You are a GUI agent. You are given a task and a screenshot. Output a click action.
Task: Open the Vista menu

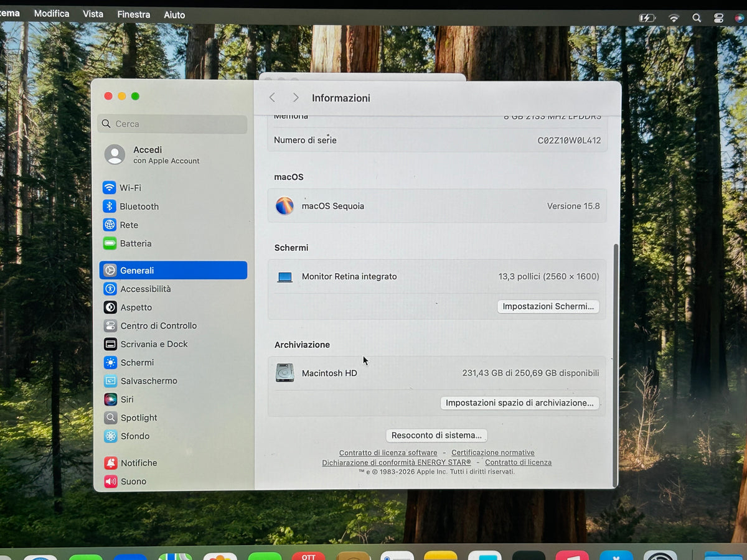[93, 14]
